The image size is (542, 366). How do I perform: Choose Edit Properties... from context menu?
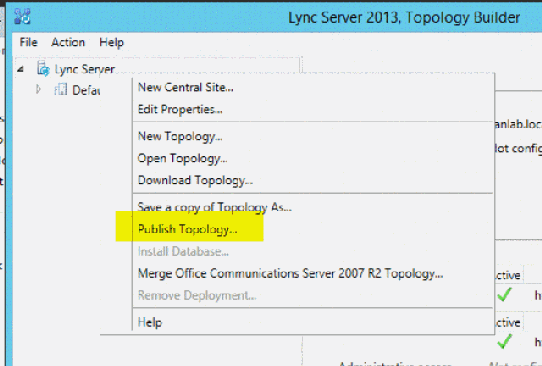180,109
